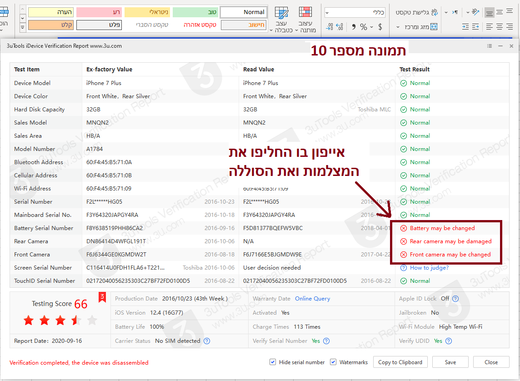Viewport: 520px width, 381px height.
Task: Open the number format combo box (כללי)
Action: [355, 13]
